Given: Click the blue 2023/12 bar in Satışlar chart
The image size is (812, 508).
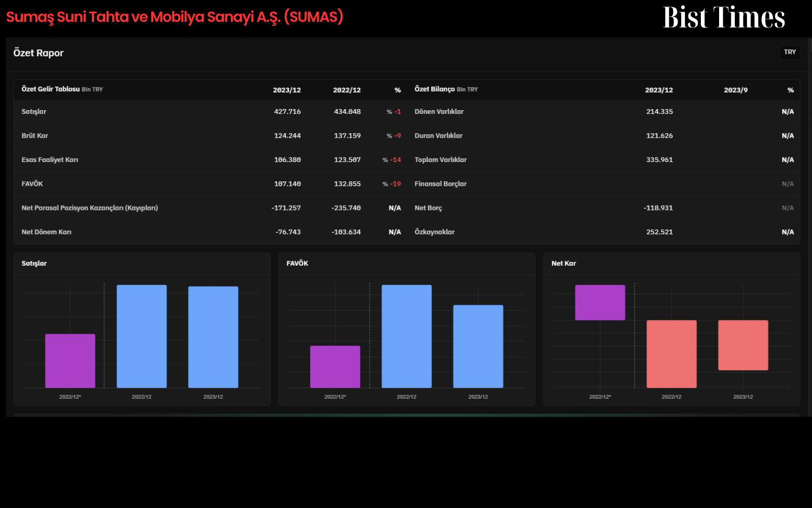Looking at the screenshot, I should 213,337.
